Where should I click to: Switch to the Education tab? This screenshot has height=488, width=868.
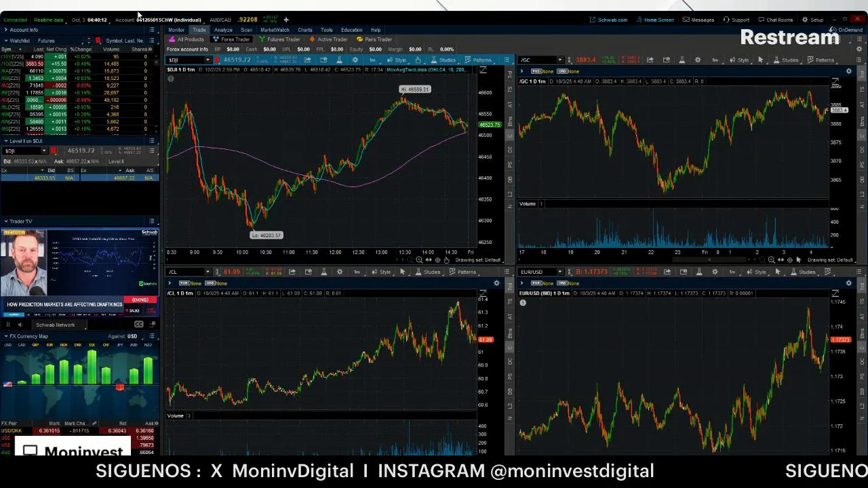click(x=351, y=30)
